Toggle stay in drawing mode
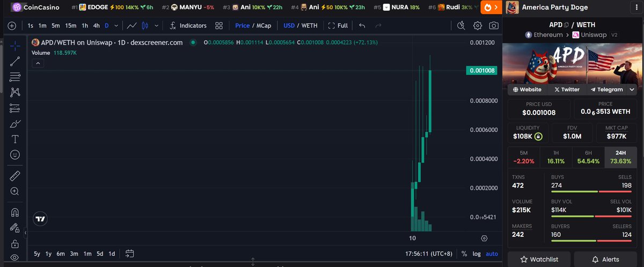This screenshot has height=267, width=644. tap(15, 228)
